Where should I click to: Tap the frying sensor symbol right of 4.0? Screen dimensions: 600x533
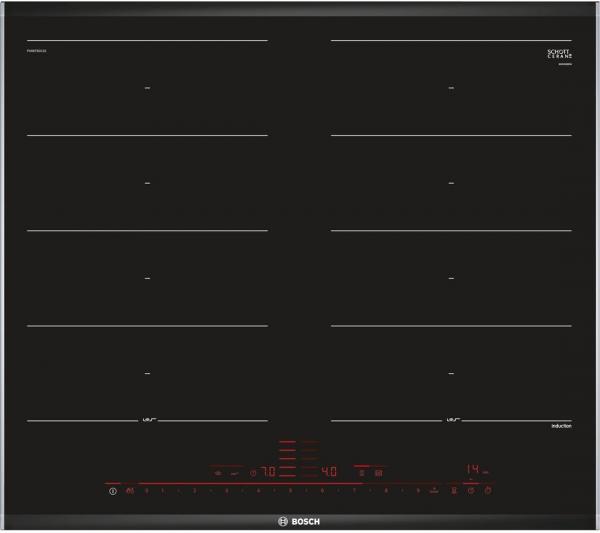(379, 473)
